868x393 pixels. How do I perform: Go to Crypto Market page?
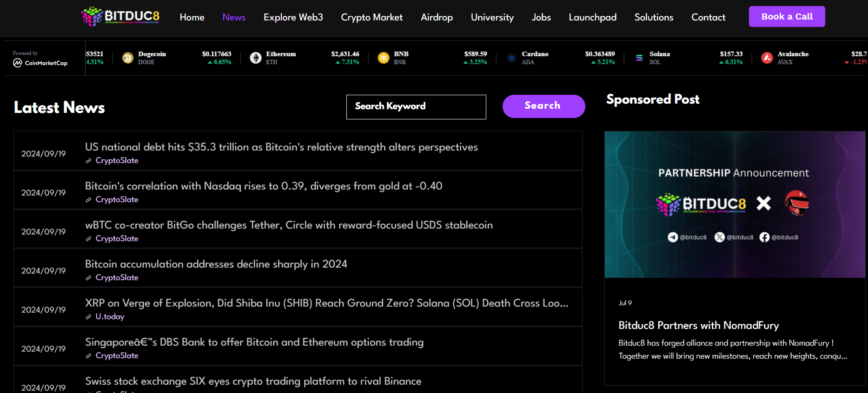click(372, 17)
